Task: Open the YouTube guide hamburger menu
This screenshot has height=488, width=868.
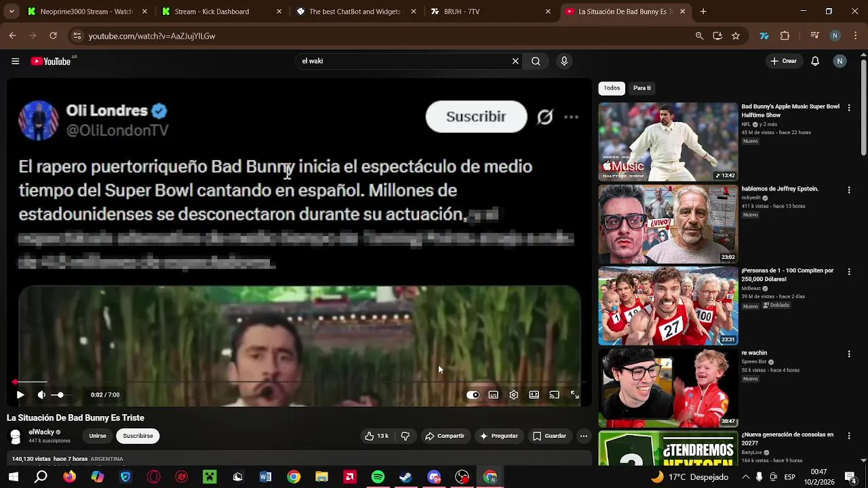Action: [15, 61]
